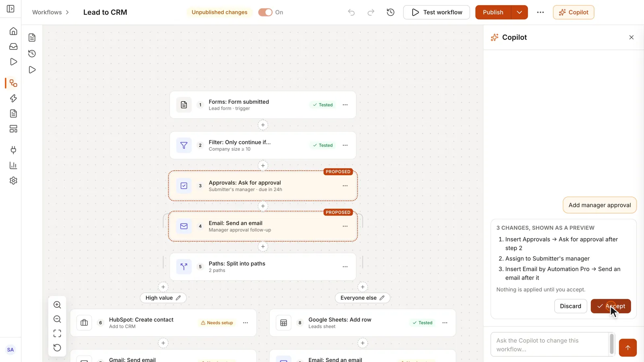The height and width of the screenshot is (362, 644).
Task: Open the second panel history clock icon
Action: [x=32, y=53]
